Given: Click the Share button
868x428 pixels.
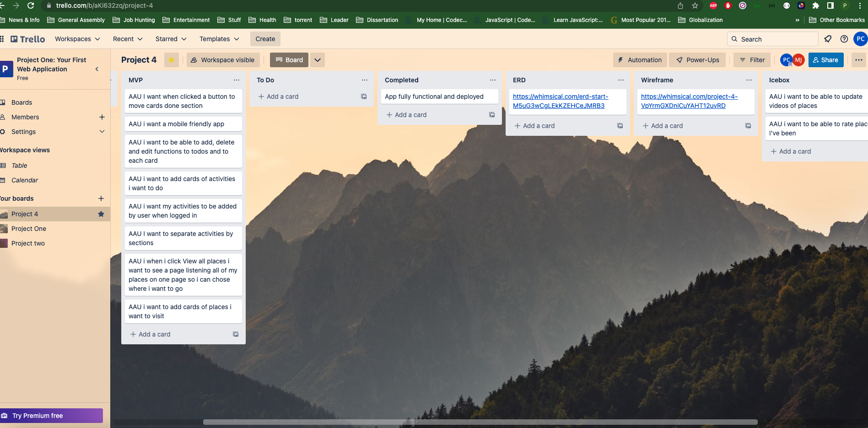Looking at the screenshot, I should [826, 60].
